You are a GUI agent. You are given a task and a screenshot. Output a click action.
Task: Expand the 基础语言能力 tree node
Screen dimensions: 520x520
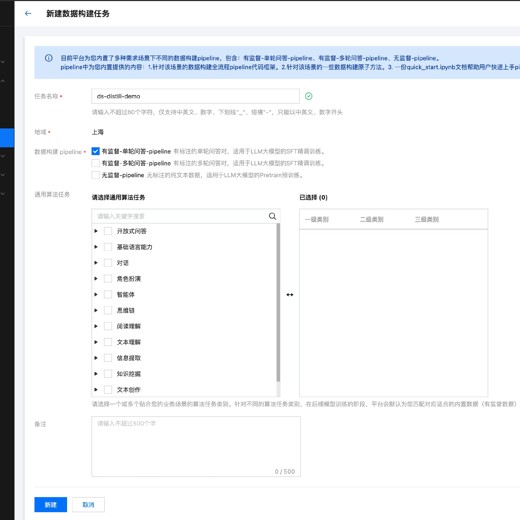[x=96, y=247]
